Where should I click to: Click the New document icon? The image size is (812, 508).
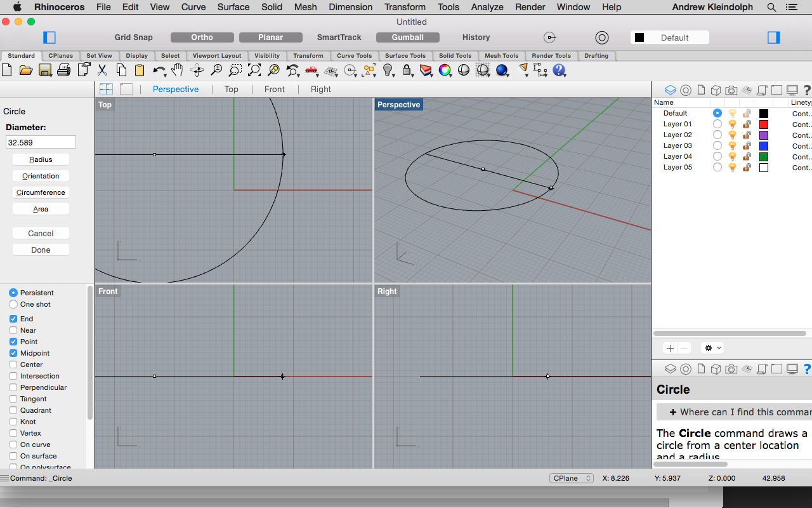click(7, 70)
